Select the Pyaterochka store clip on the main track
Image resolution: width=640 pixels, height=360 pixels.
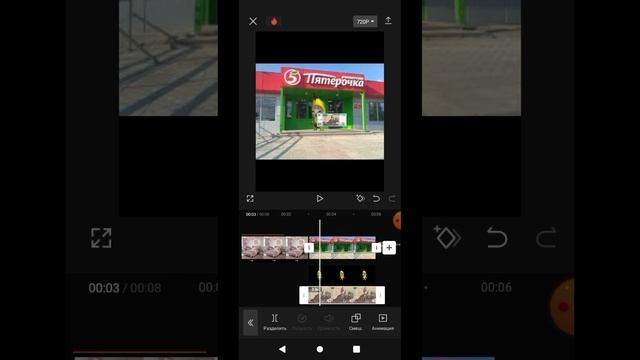343,247
